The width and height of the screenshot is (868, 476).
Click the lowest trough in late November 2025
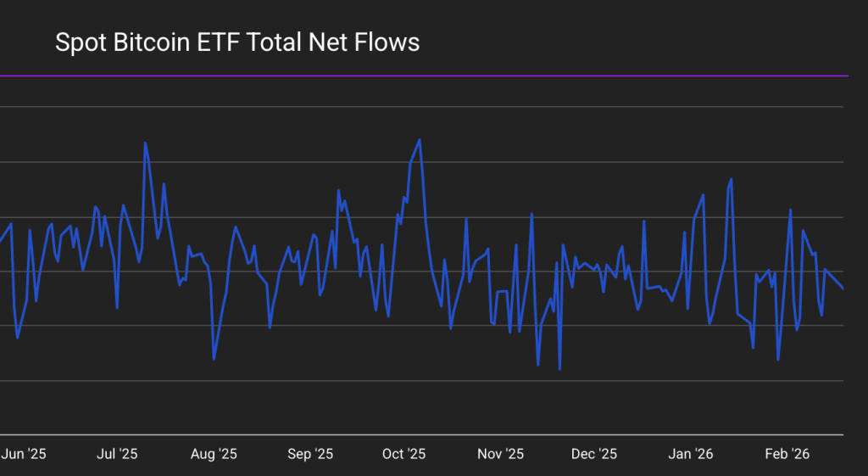(x=559, y=369)
